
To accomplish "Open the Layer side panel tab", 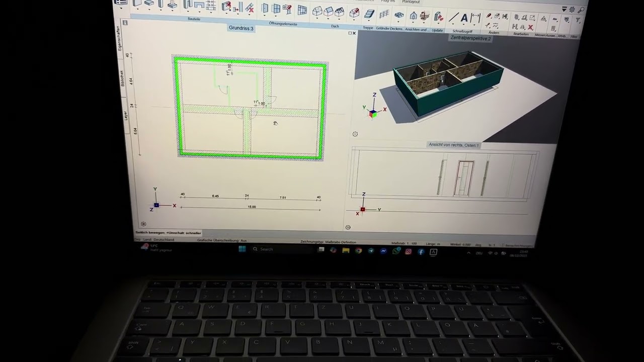I will (126, 115).
